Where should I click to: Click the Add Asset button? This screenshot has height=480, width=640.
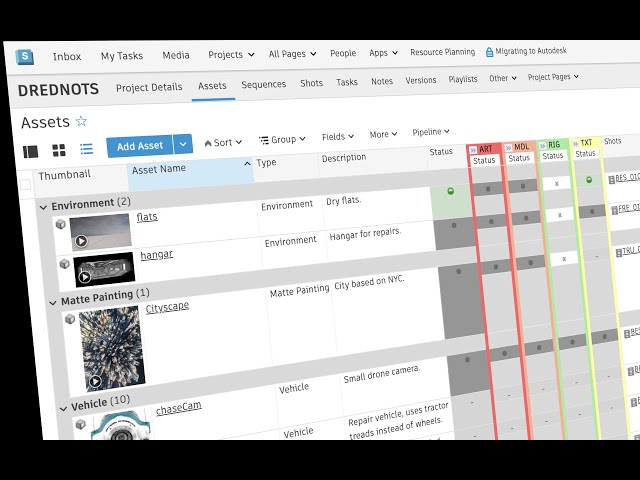[x=140, y=146]
